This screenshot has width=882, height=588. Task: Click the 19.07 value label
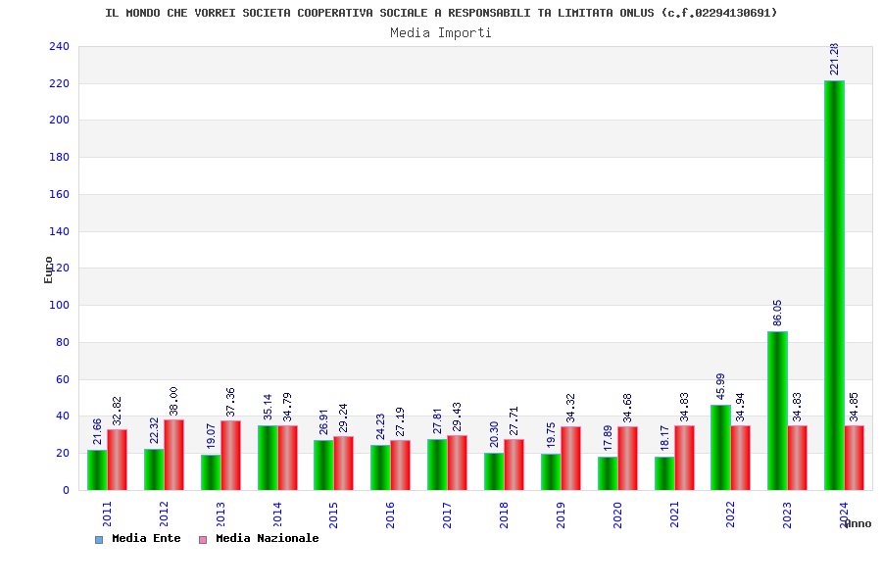click(x=211, y=437)
